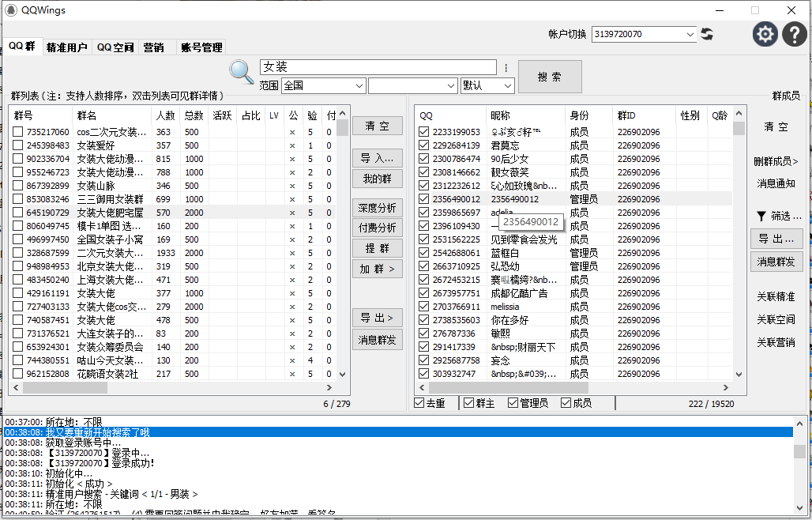Image resolution: width=812 pixels, height=520 pixels.
Task: Click member list scroll down arrow
Action: (739, 374)
